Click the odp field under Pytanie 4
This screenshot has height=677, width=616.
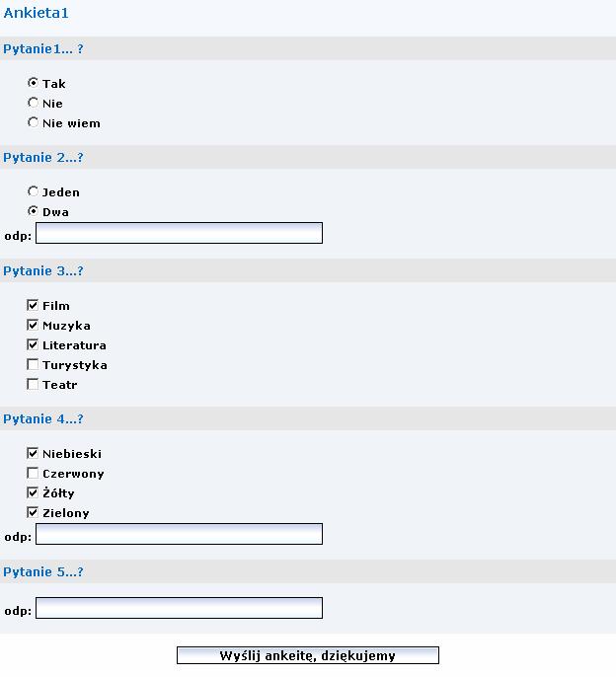[x=179, y=534]
